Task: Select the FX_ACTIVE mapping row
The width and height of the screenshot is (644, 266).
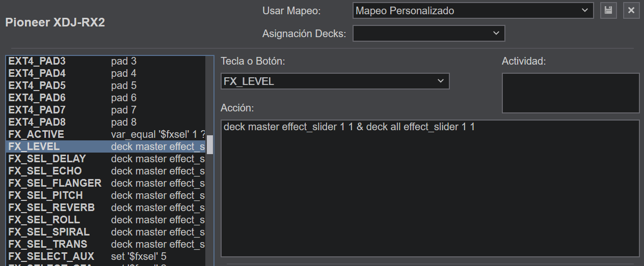Action: click(107, 134)
